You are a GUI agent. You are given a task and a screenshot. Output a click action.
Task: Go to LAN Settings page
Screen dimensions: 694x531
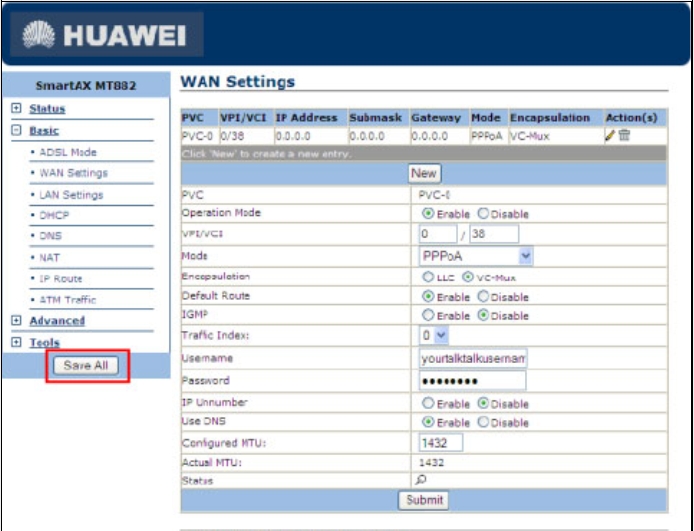tap(71, 195)
